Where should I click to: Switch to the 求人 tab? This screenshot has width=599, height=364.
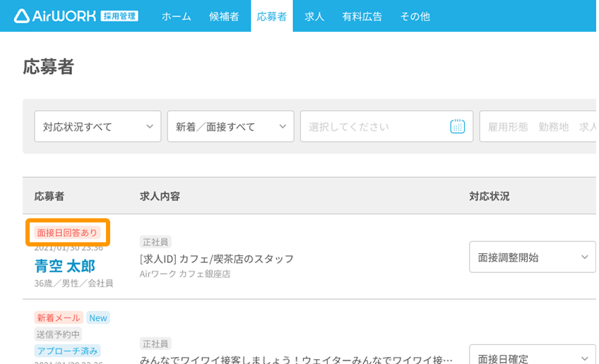click(x=314, y=16)
